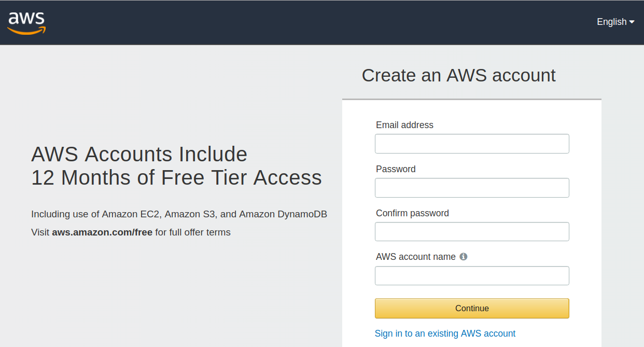The height and width of the screenshot is (347, 644).
Task: Click the Email address label
Action: coord(404,125)
